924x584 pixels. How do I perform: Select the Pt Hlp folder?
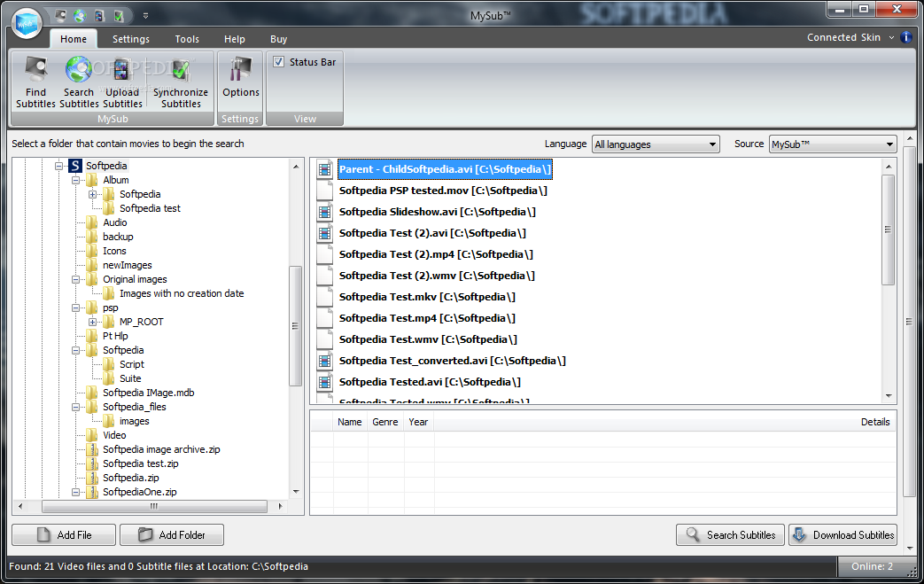(115, 336)
